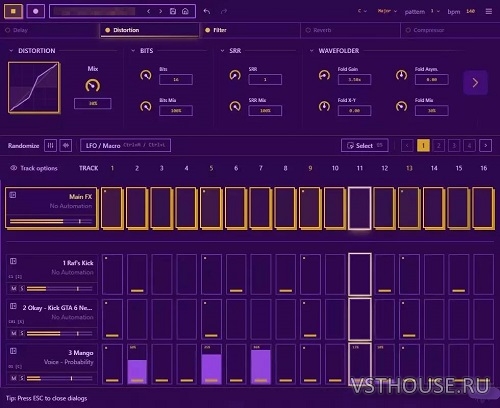Adjust the Raf's Kick volume slider
Screen dimensions: 500x408
click(60, 289)
